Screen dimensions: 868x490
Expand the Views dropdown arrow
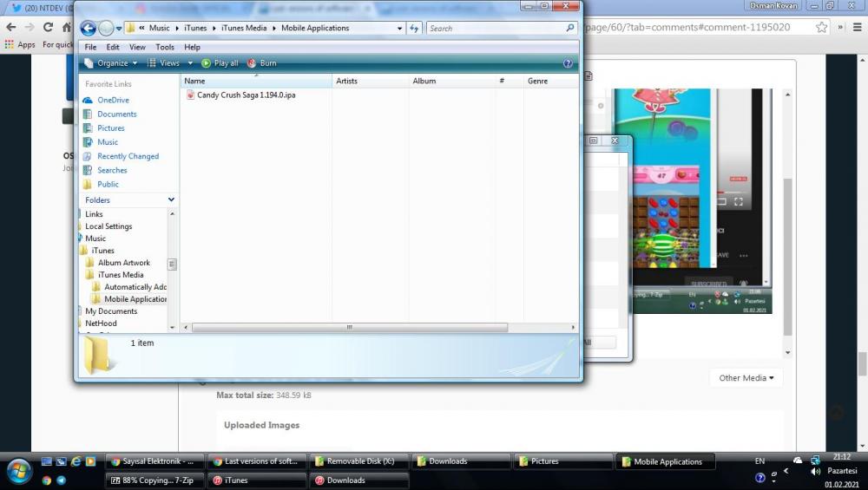point(190,63)
